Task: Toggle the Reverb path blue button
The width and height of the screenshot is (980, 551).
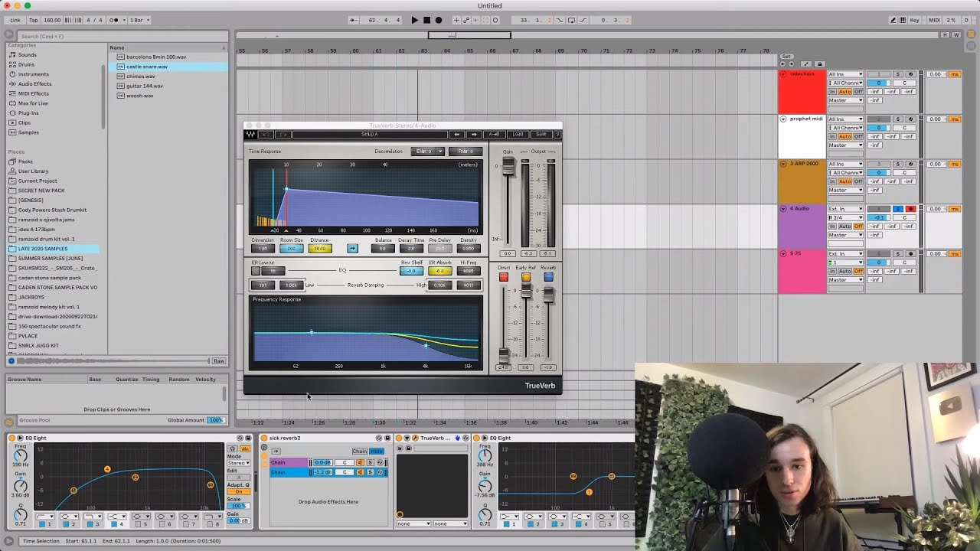Action: (x=548, y=277)
